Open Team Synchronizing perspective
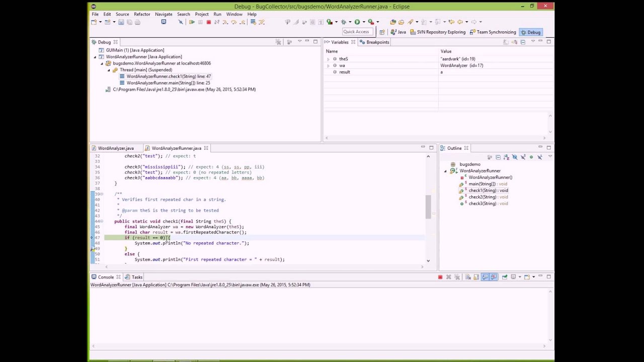644x362 pixels. click(493, 32)
